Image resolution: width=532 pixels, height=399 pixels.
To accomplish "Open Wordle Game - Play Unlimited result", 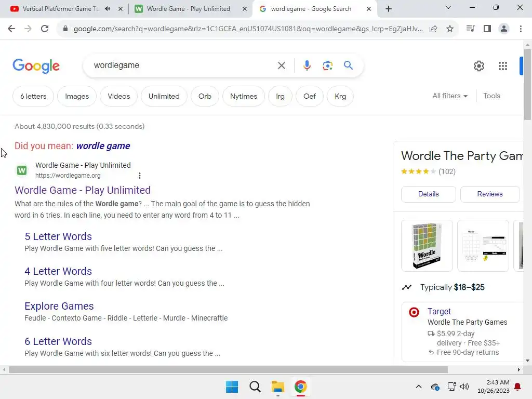I will coord(83,190).
